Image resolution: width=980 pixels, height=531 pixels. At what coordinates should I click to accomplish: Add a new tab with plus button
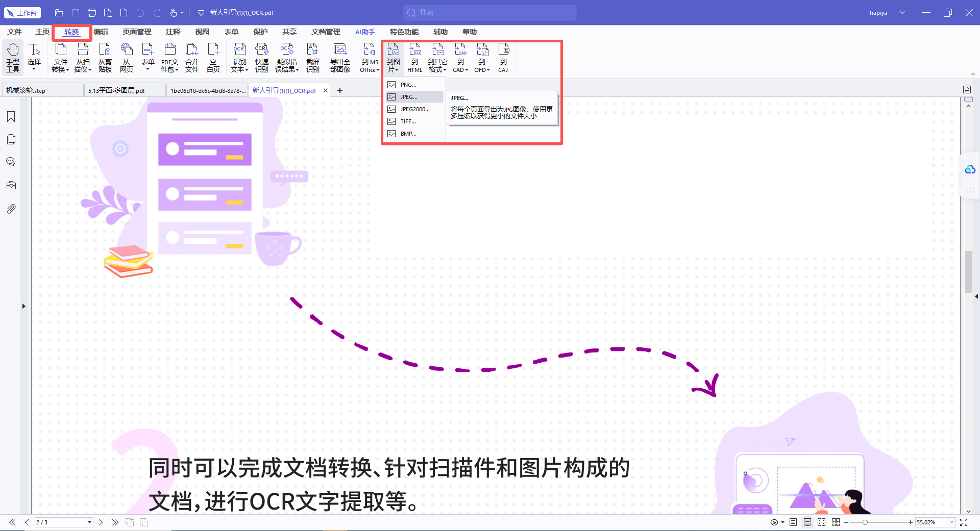click(x=340, y=90)
